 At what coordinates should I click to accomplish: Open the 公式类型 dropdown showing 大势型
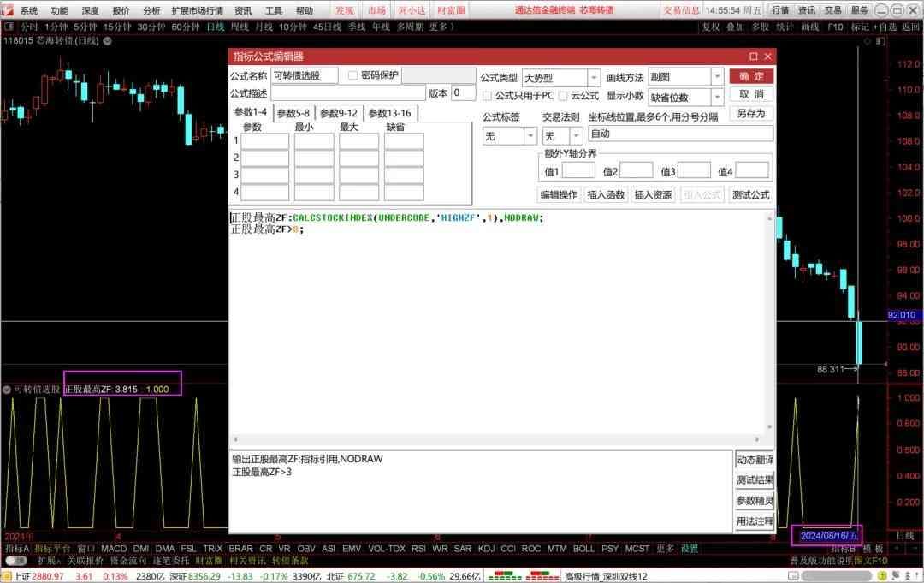(x=594, y=79)
